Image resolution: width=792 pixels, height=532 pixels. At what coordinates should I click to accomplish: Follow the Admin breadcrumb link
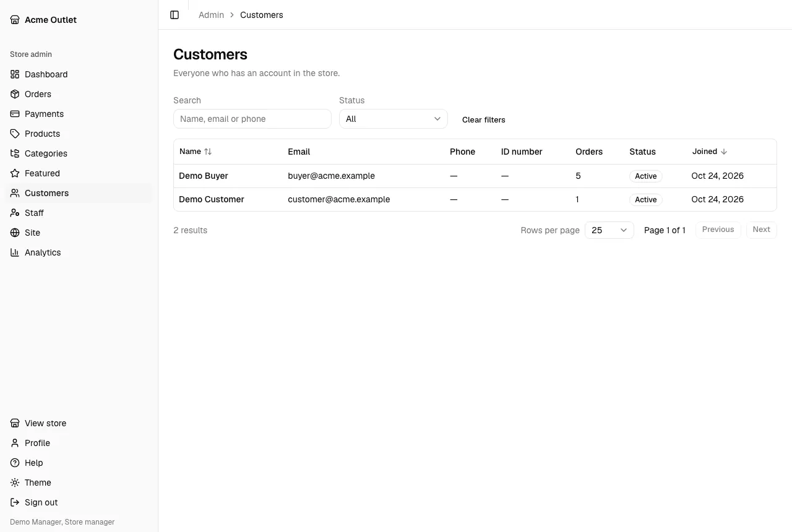pyautogui.click(x=211, y=15)
